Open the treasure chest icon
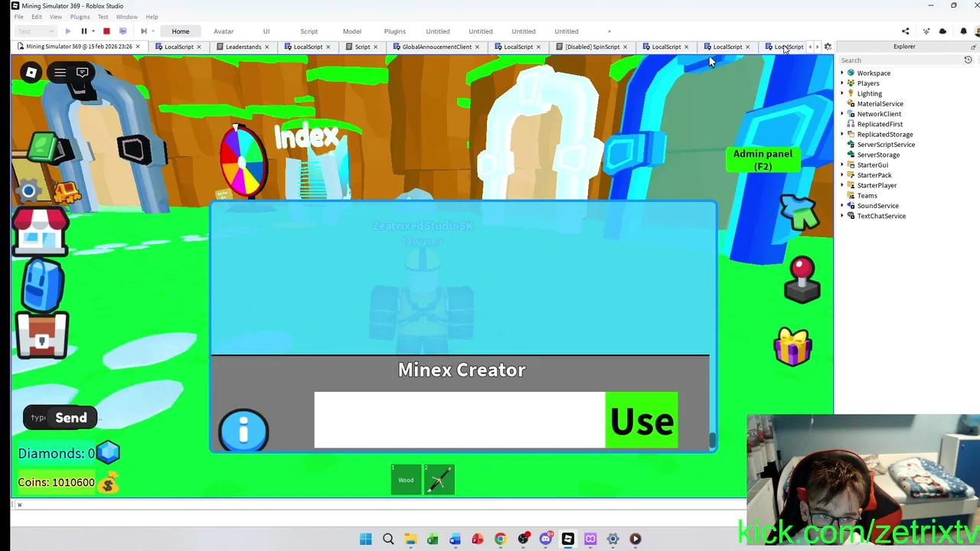 click(41, 335)
